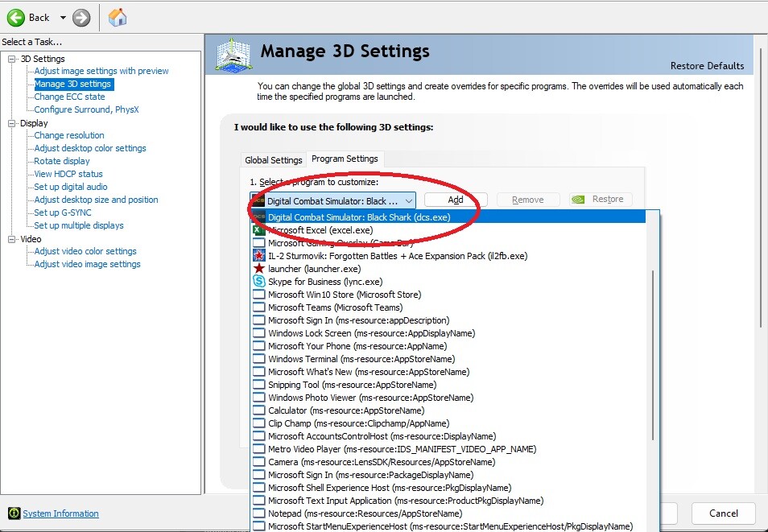Click the green Back arrow icon
The image size is (768, 532).
15,18
